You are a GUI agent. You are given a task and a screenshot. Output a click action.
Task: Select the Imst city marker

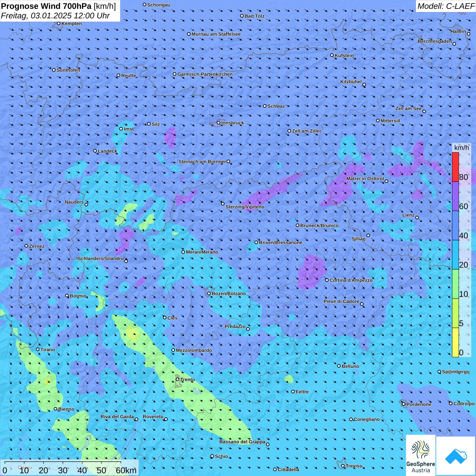(121, 129)
